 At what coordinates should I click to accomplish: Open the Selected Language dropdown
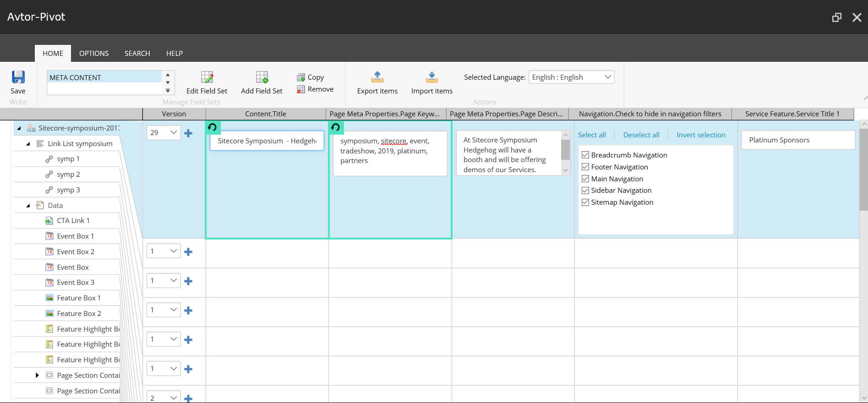(571, 77)
